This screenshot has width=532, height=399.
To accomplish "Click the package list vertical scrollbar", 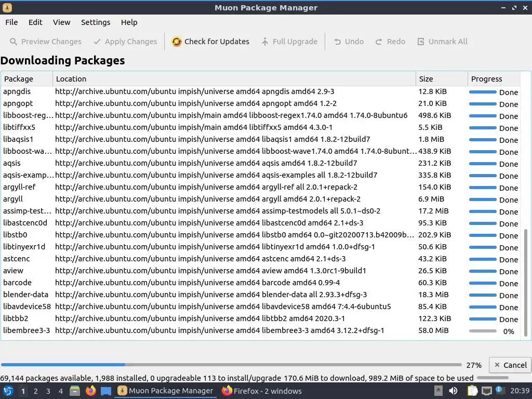I will (526, 282).
